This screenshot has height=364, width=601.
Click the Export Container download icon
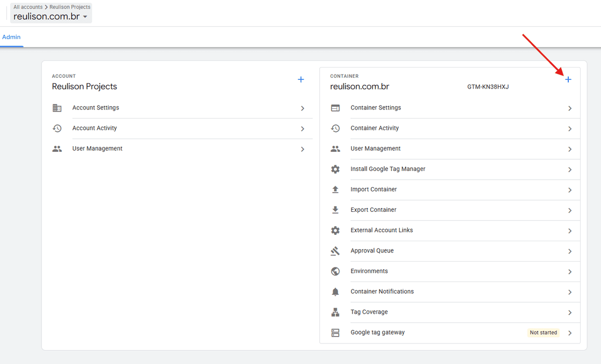pyautogui.click(x=335, y=210)
